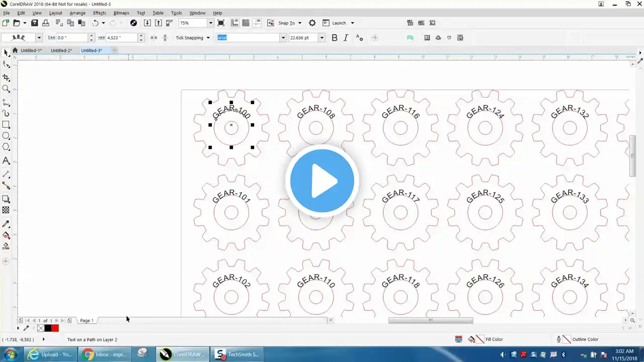Screen dimensions: 644x362
Task: Click the Arial font name field
Action: coord(248,38)
